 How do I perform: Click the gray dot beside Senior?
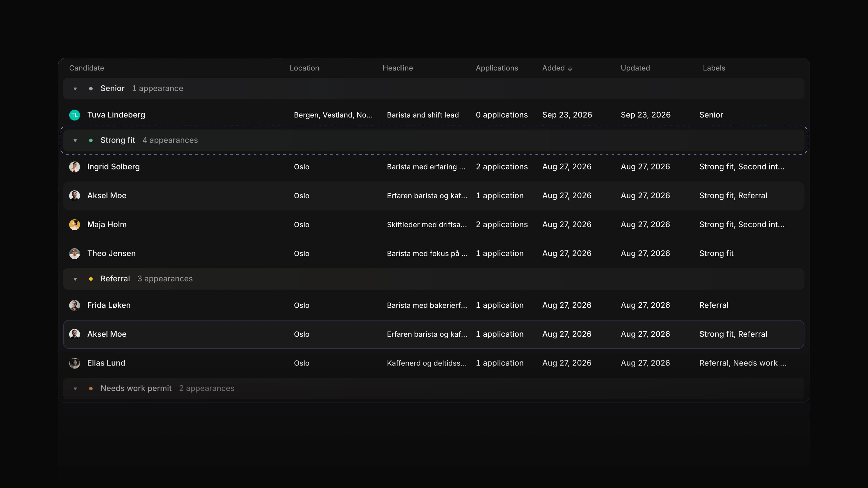(x=91, y=89)
